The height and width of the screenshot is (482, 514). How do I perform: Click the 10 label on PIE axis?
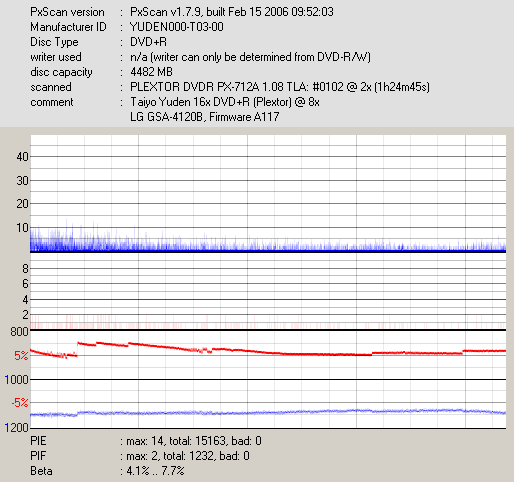(23, 228)
